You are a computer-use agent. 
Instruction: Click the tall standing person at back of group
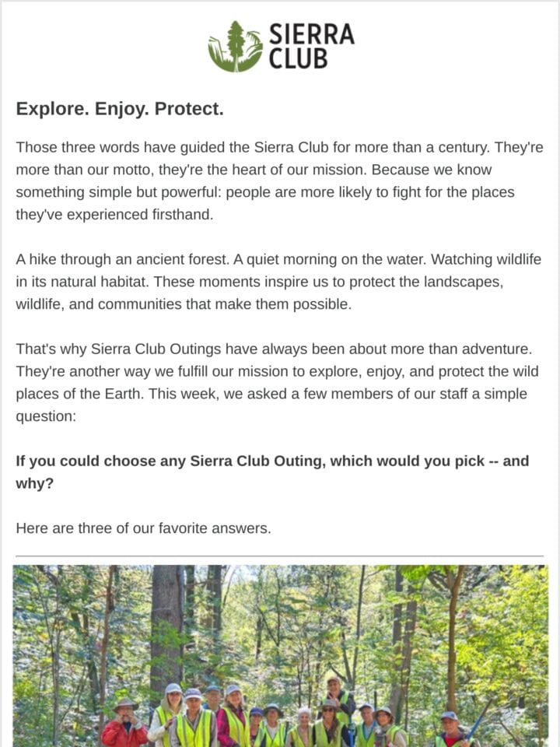pos(336,700)
